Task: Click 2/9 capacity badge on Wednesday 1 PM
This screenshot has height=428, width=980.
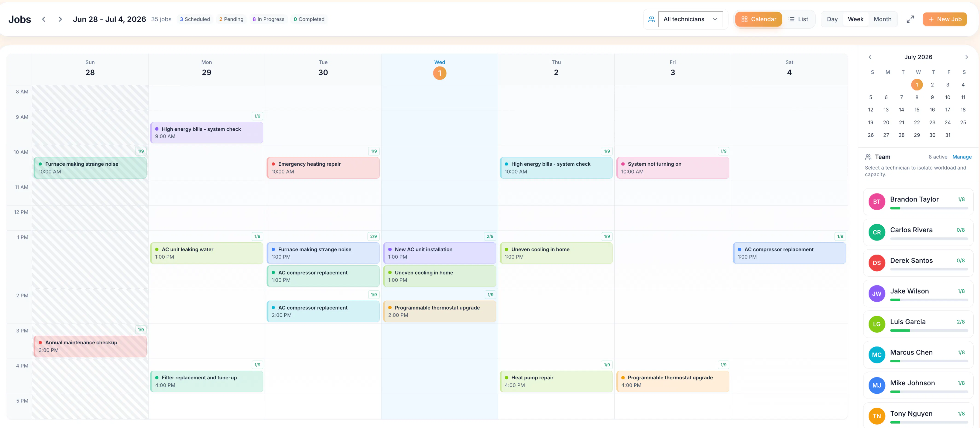Action: pos(490,236)
